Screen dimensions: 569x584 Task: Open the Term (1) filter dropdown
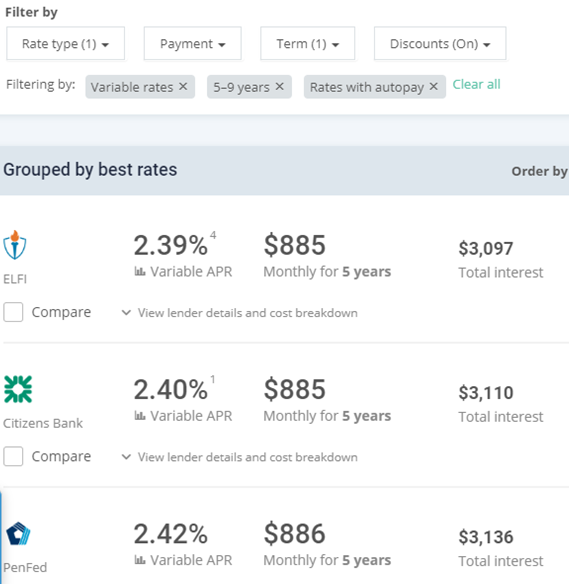click(307, 44)
